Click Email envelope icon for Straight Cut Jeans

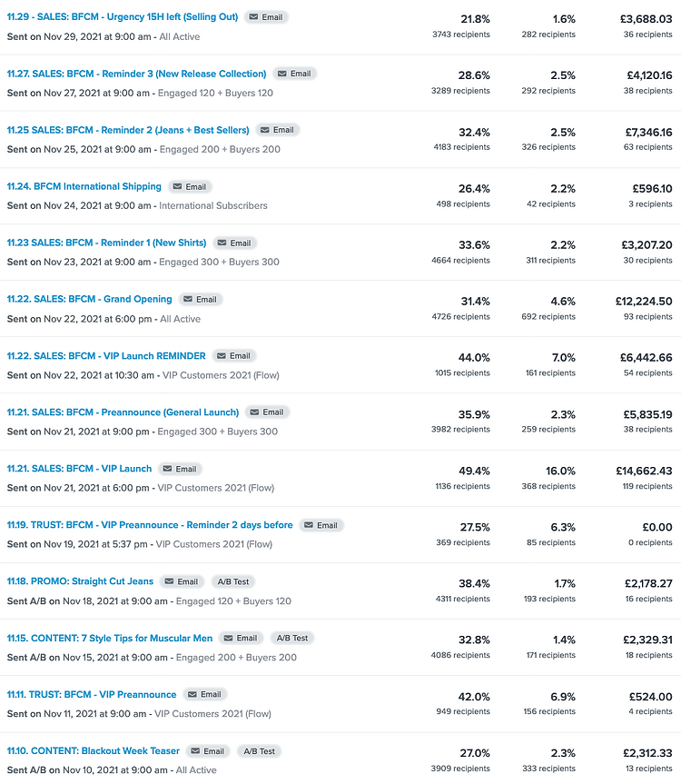169,581
